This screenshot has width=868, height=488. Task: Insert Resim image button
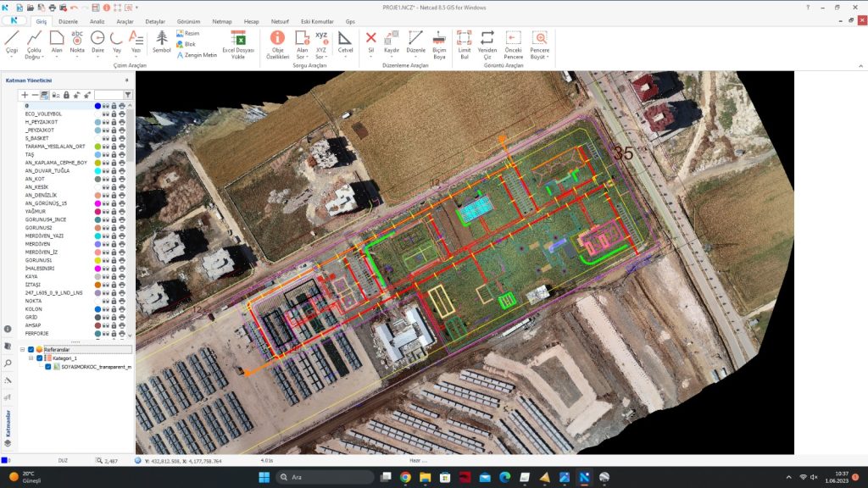(x=187, y=33)
